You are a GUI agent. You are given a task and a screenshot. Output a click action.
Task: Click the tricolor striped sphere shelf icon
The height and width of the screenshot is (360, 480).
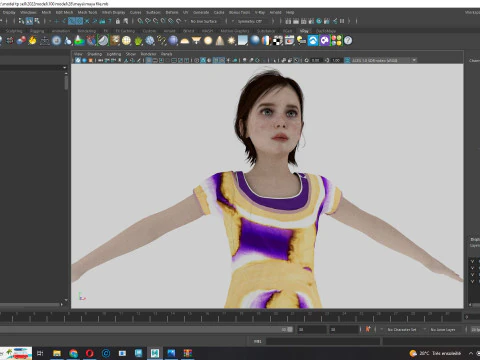(x=266, y=41)
